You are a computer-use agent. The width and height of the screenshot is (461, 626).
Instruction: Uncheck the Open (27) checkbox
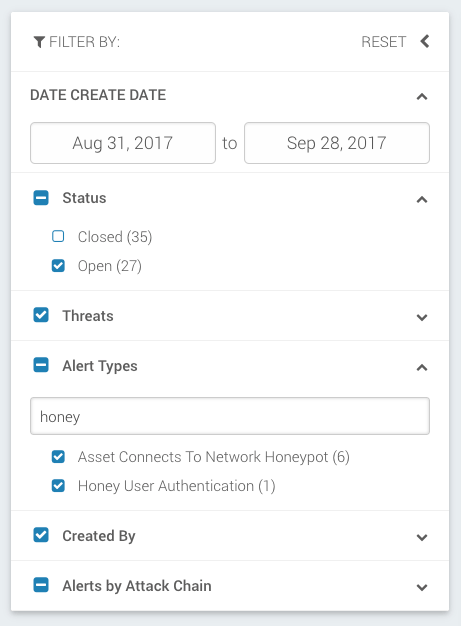[x=58, y=265]
